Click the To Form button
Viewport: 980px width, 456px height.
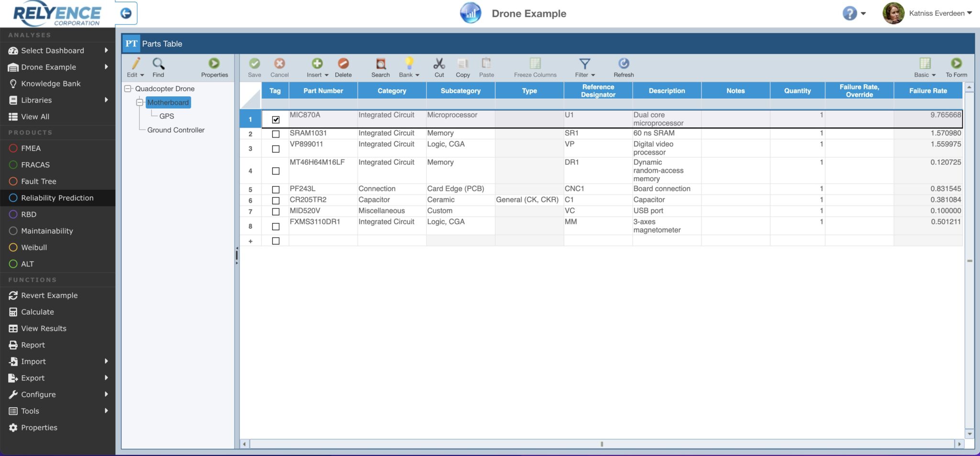click(x=957, y=67)
